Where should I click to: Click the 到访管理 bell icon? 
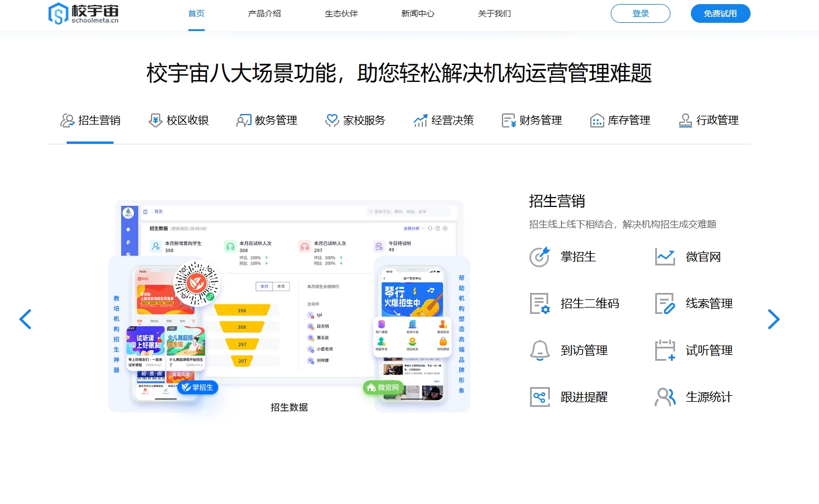click(539, 350)
